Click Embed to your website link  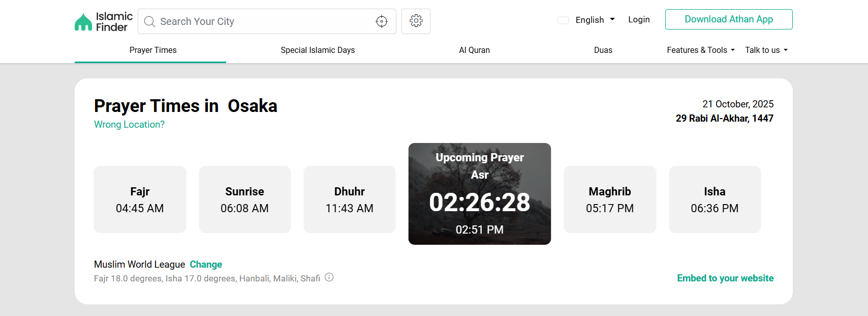click(725, 278)
